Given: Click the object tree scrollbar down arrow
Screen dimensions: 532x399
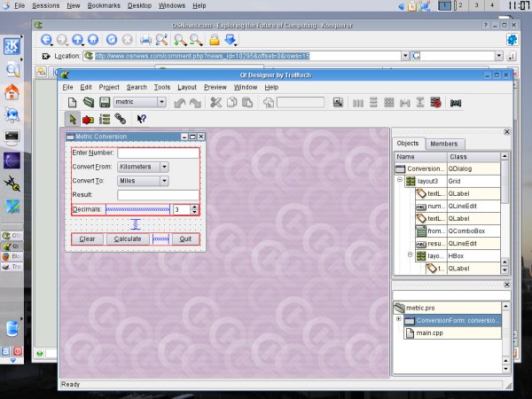Looking at the screenshot, I should [x=505, y=270].
